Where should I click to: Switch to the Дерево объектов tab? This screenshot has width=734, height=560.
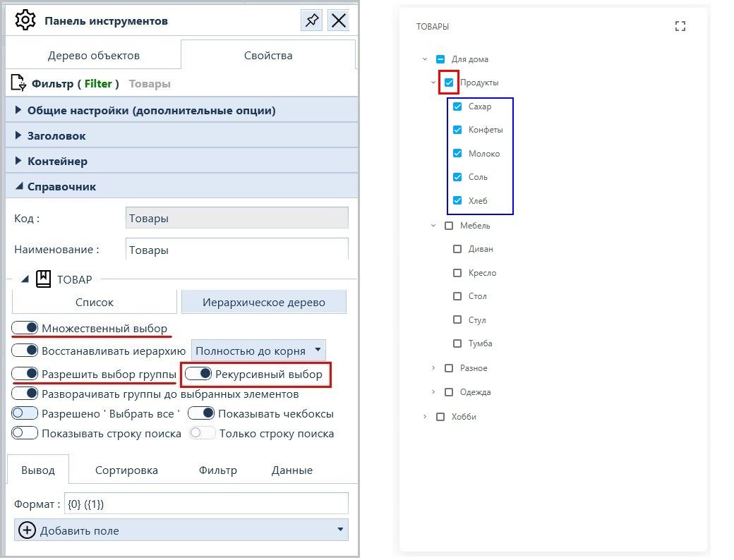tap(94, 55)
